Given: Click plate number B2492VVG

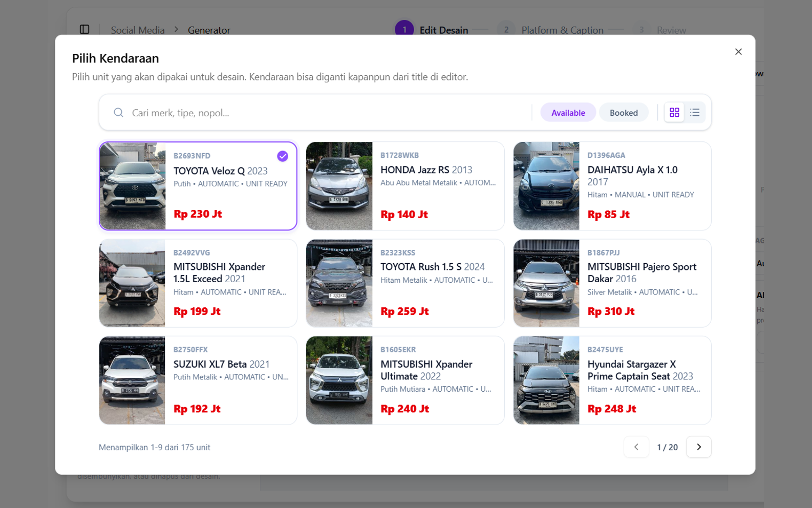Looking at the screenshot, I should (191, 253).
